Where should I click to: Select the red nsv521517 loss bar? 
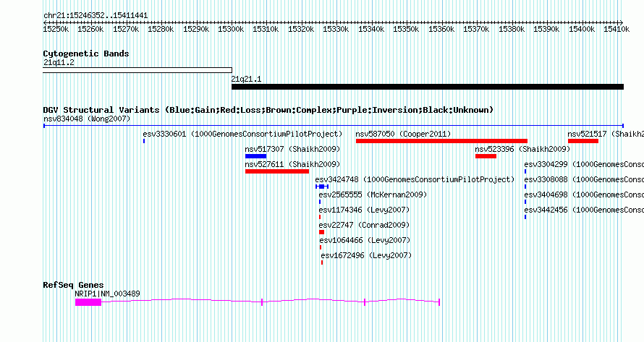click(583, 141)
